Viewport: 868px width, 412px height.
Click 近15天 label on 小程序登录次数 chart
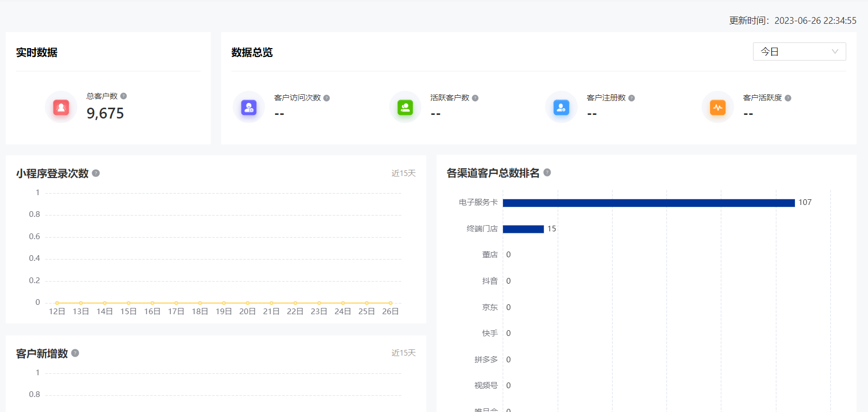403,173
